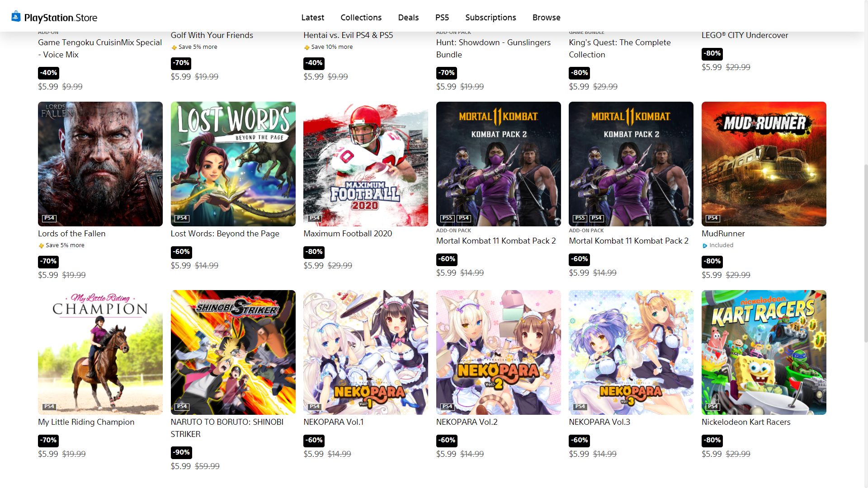Click PS Plus icon beside Save 10% more

307,47
